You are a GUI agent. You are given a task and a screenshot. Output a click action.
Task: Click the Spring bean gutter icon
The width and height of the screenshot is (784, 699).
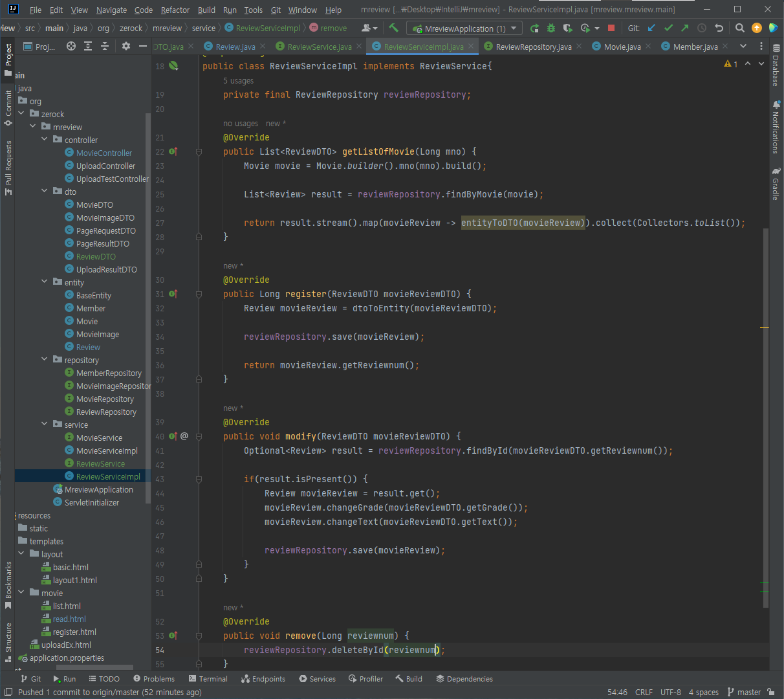pyautogui.click(x=173, y=66)
